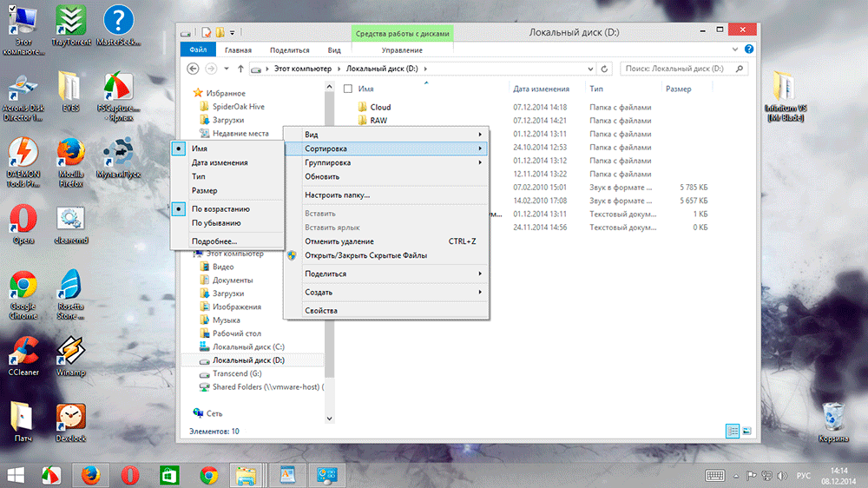Open CCleaner desktop shortcut
The image size is (868, 488).
click(x=23, y=357)
